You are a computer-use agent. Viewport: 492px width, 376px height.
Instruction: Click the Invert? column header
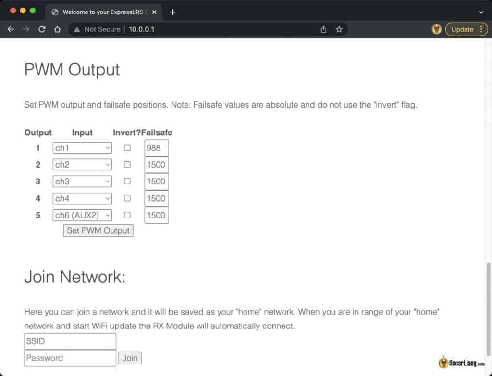pyautogui.click(x=127, y=133)
